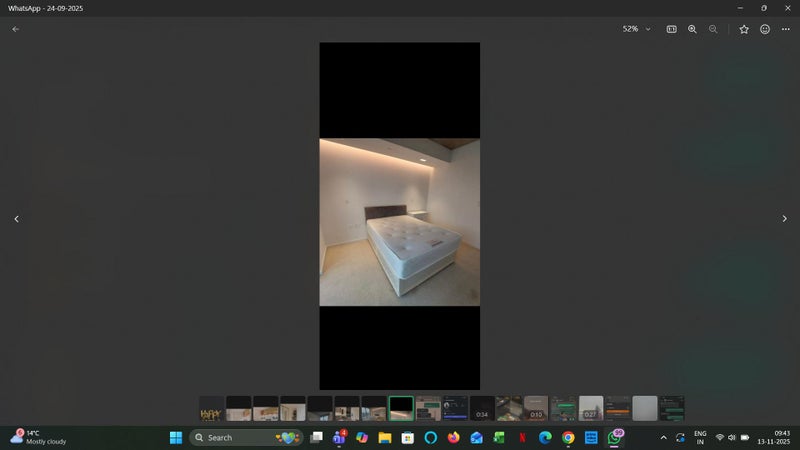This screenshot has height=450, width=800.
Task: Star this photo as favorite
Action: pyautogui.click(x=744, y=29)
